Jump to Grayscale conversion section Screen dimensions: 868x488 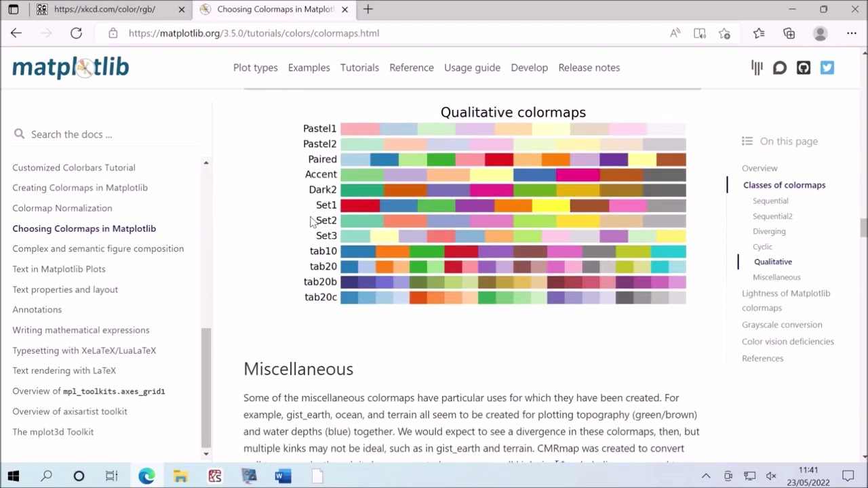782,325
